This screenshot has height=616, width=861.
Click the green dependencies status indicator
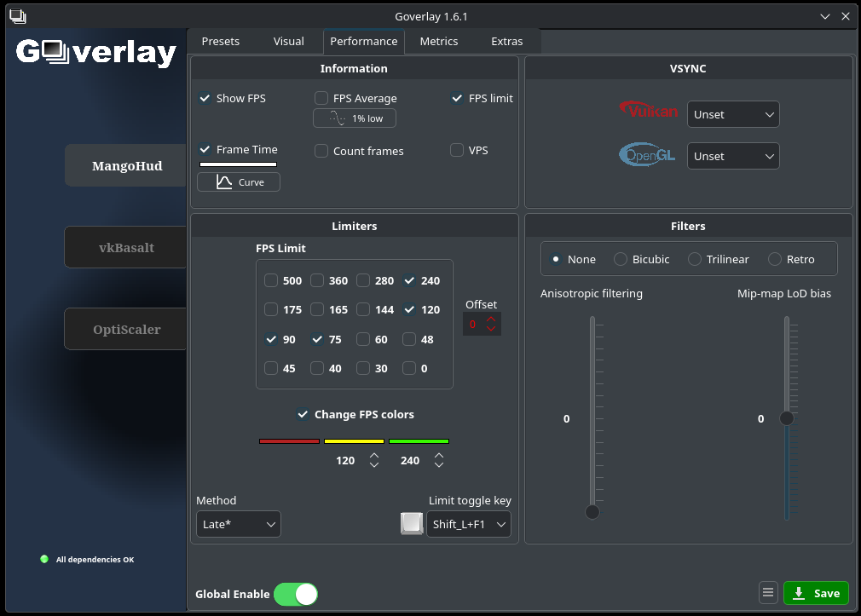[44, 559]
